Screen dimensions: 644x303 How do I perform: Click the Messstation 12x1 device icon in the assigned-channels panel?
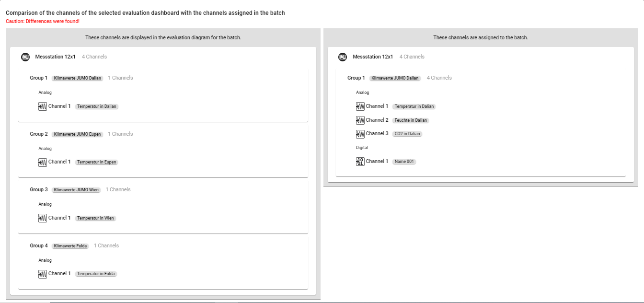point(343,57)
